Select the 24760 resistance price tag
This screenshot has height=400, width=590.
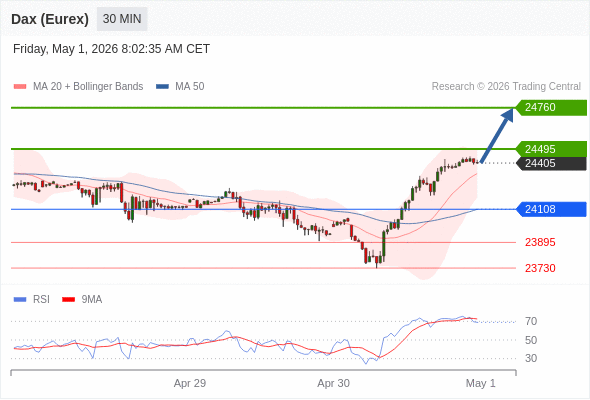(551, 108)
